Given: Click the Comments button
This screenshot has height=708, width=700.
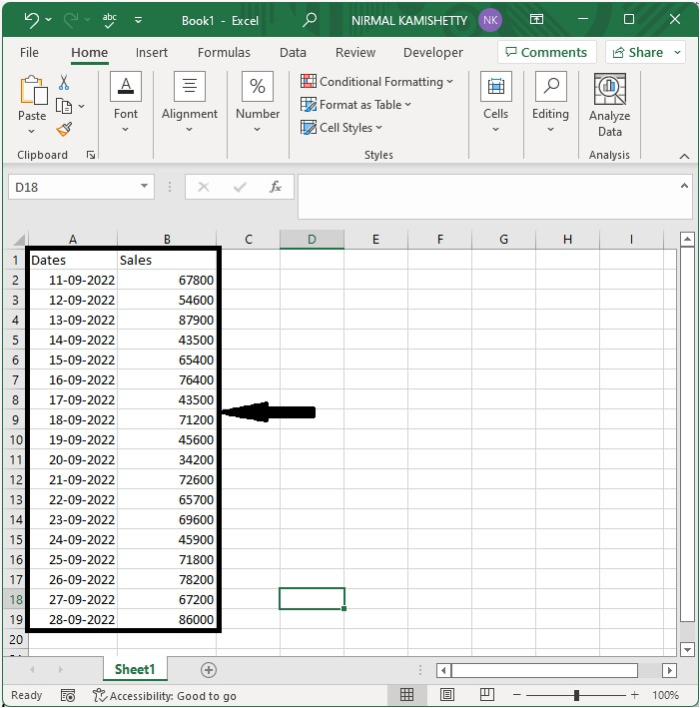Looking at the screenshot, I should (546, 52).
